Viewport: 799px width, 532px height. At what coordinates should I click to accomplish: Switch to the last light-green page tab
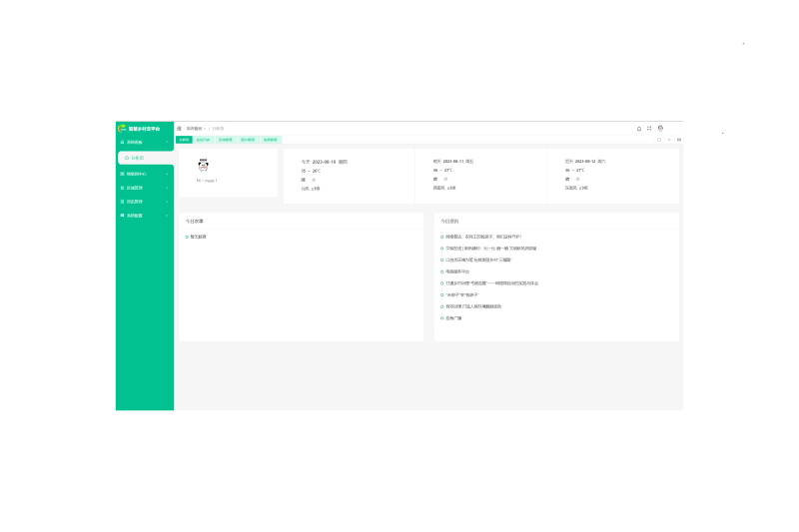pyautogui.click(x=271, y=140)
